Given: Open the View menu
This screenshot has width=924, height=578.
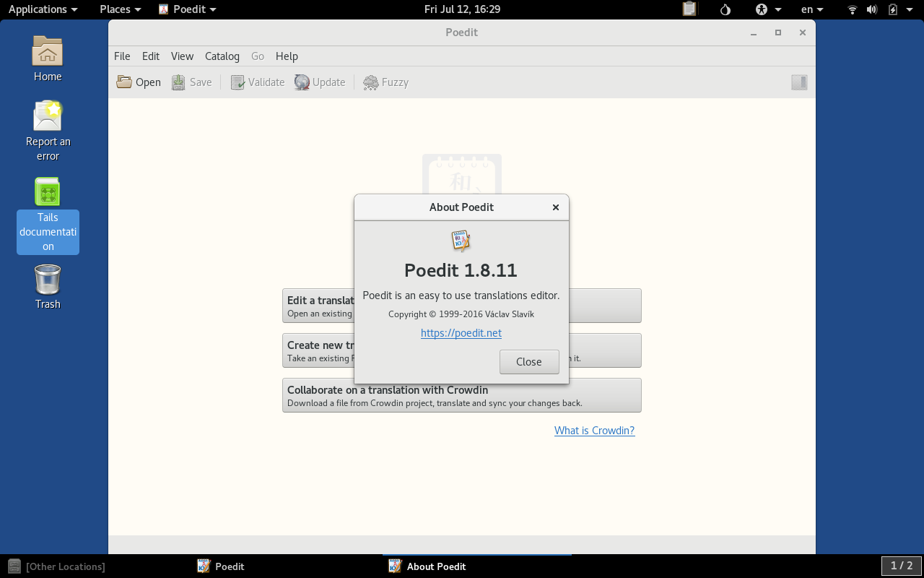Looking at the screenshot, I should pyautogui.click(x=182, y=56).
